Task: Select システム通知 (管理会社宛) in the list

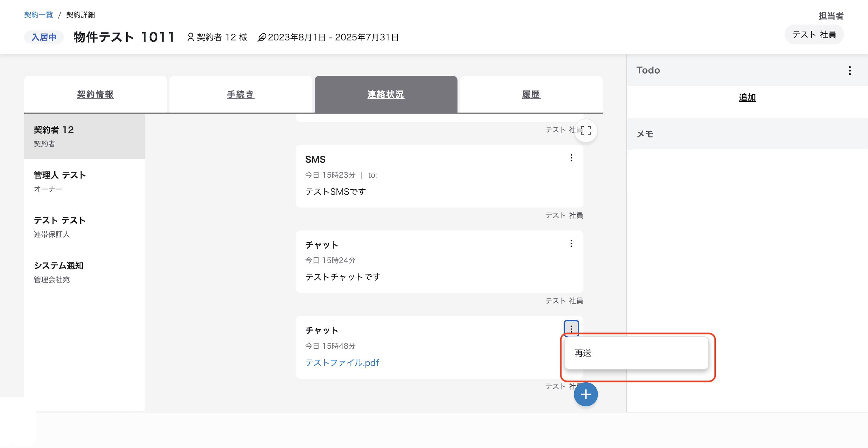Action: pos(84,272)
